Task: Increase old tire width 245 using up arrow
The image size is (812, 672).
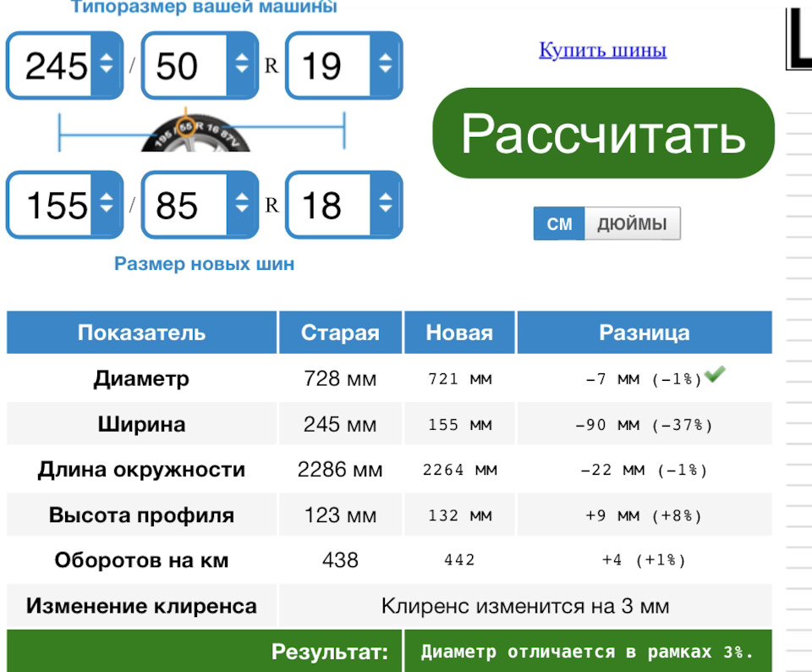Action: click(106, 54)
